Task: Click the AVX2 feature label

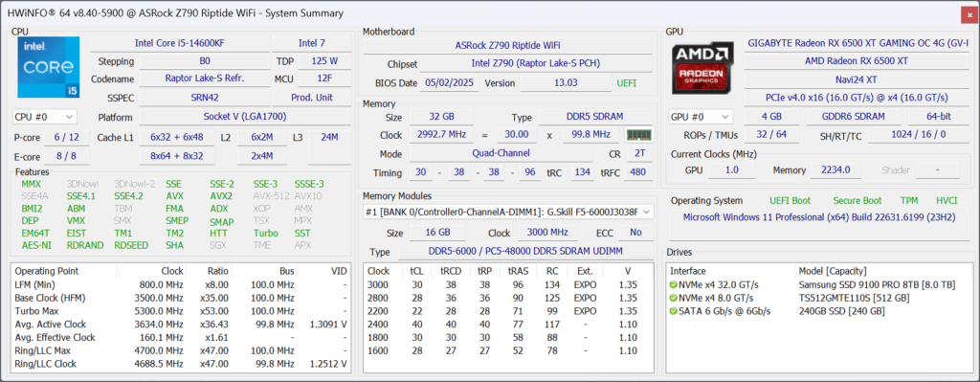Action: click(221, 195)
